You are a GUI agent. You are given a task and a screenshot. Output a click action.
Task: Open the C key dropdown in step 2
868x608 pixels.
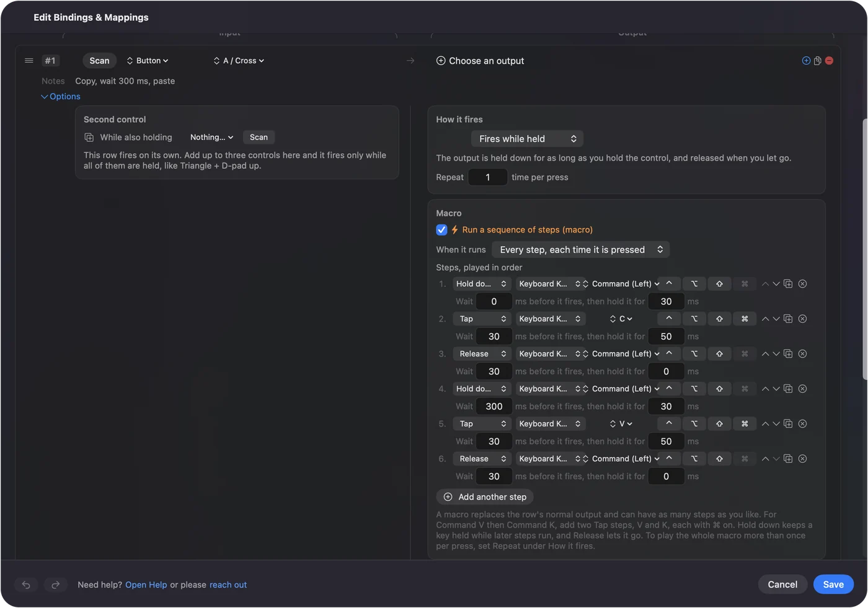pyautogui.click(x=621, y=319)
